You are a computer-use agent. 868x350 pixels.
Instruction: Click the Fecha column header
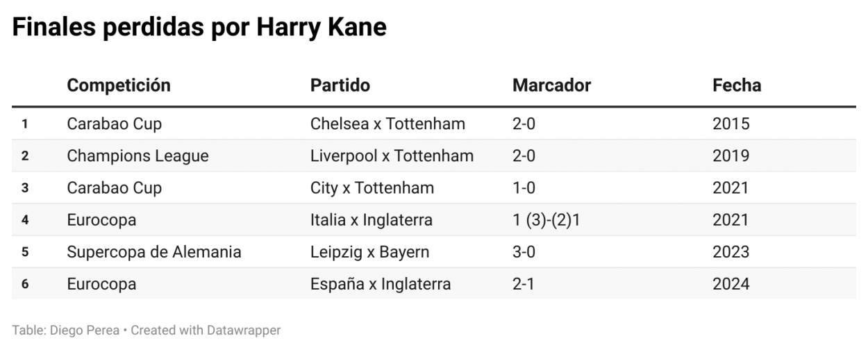[737, 85]
